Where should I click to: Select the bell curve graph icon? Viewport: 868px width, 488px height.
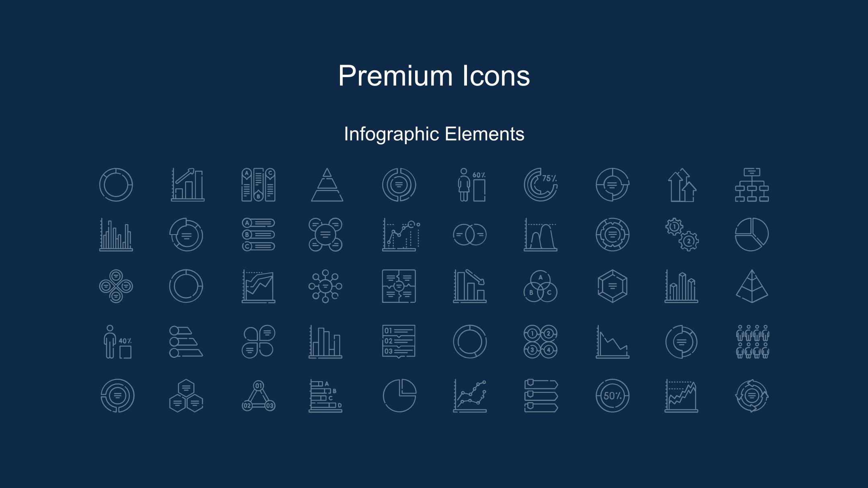click(x=540, y=235)
